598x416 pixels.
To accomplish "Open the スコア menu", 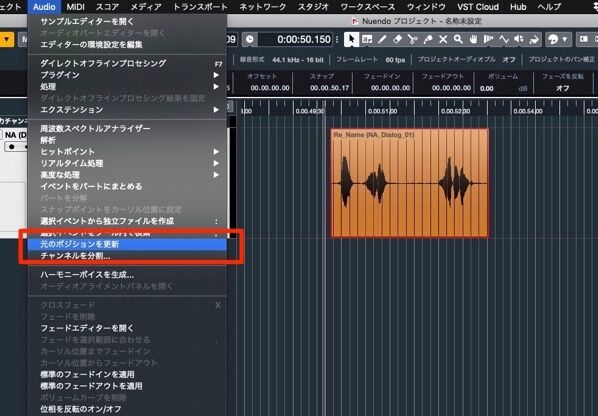I will [107, 7].
